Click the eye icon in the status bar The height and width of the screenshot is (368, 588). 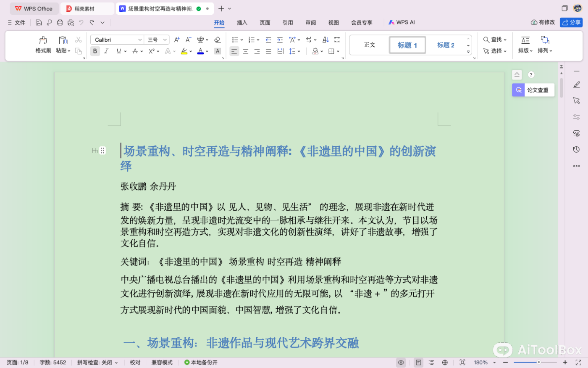401,362
